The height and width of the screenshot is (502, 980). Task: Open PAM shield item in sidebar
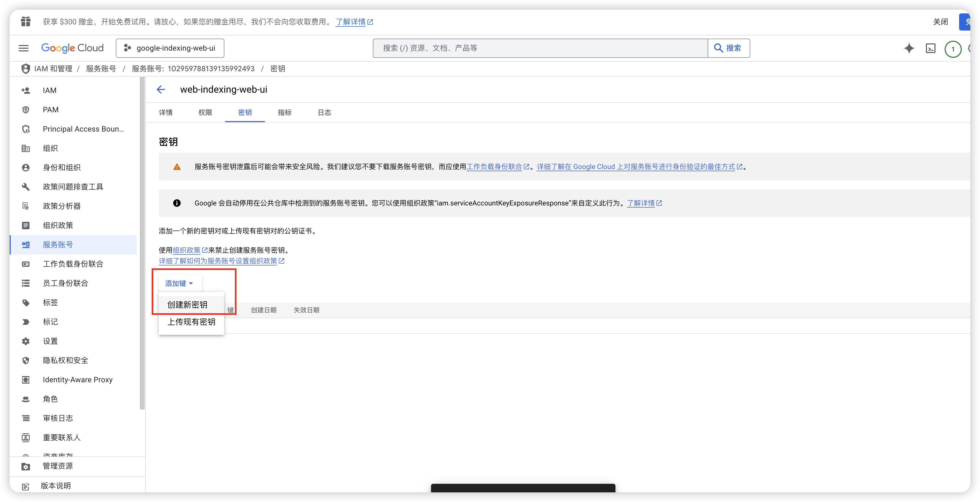coord(73,110)
